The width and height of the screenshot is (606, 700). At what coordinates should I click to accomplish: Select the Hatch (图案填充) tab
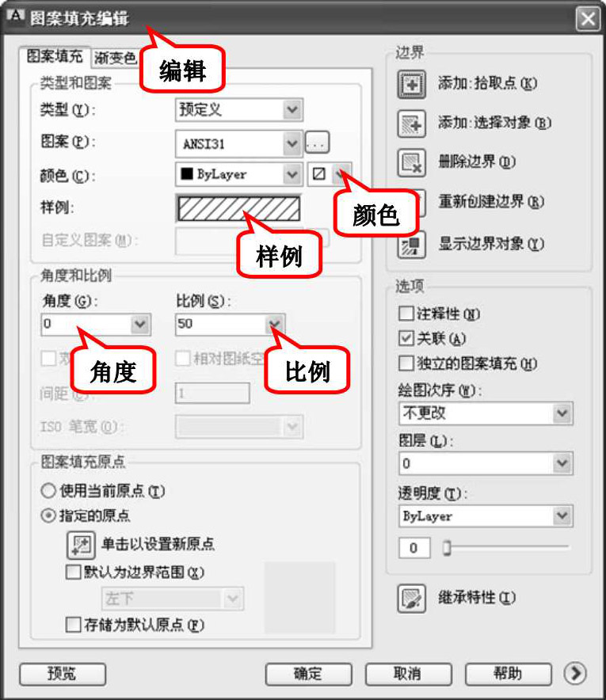(x=55, y=57)
